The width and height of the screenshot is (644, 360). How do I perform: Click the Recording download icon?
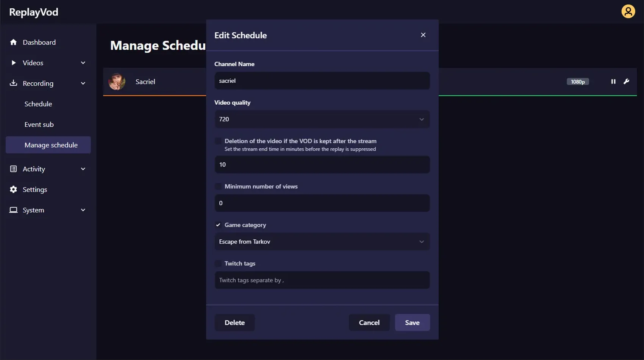(13, 83)
